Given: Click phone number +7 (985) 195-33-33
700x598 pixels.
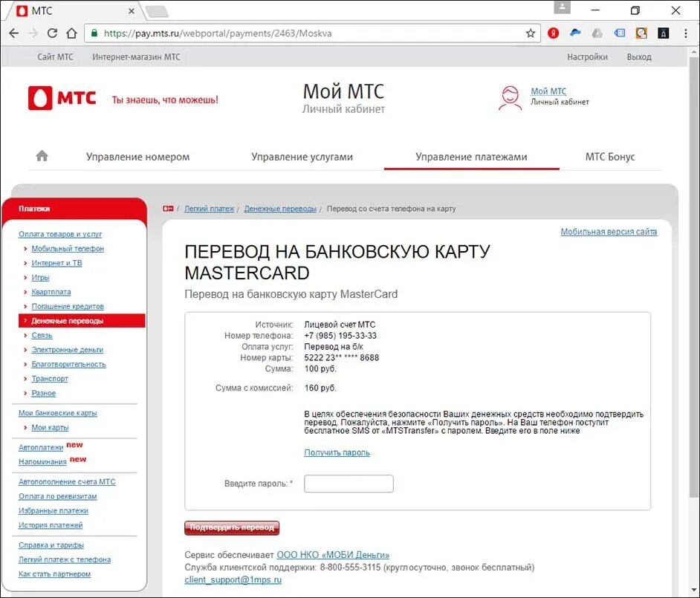Looking at the screenshot, I should [x=340, y=336].
